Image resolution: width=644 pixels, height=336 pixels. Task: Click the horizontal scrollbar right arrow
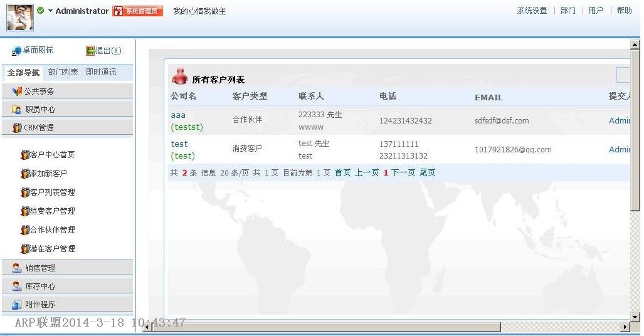tap(626, 327)
